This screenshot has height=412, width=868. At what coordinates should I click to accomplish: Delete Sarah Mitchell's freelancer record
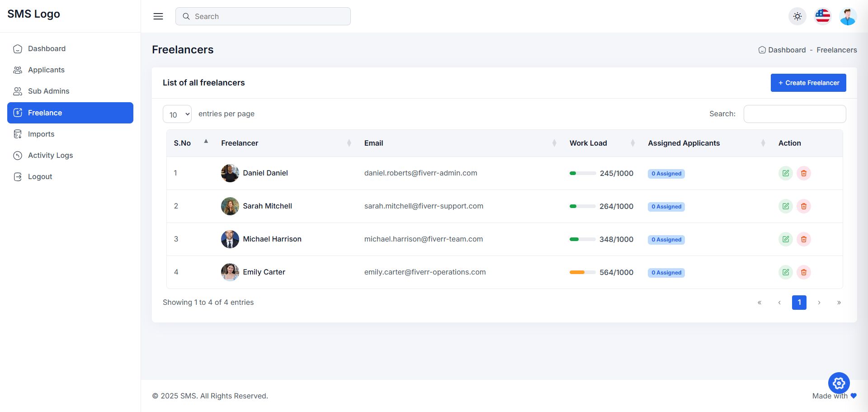(x=804, y=206)
